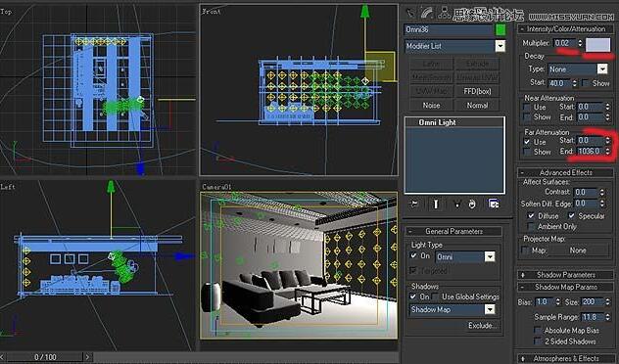Activate the Front viewport label

tap(212, 12)
